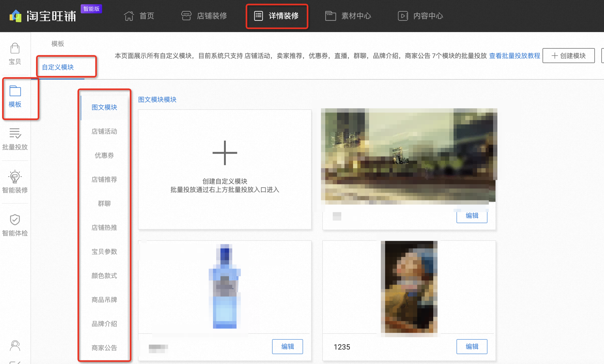The image size is (604, 364).
Task: Open the 店铺装修 top navigation tab
Action: (x=204, y=16)
